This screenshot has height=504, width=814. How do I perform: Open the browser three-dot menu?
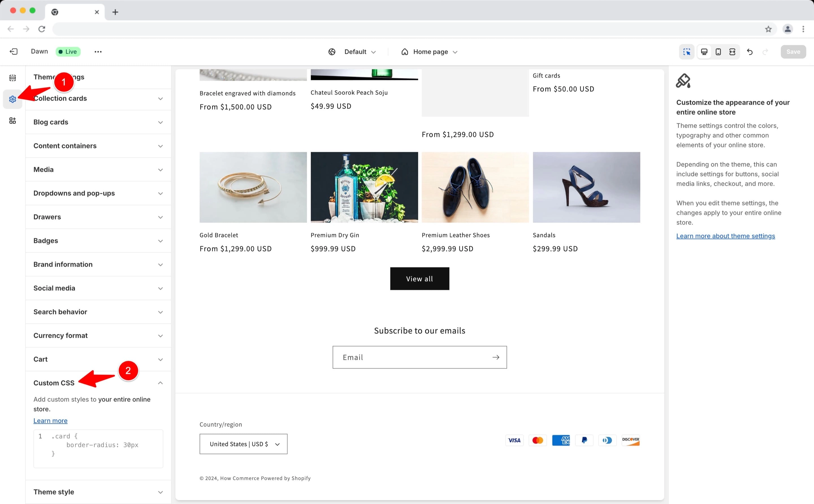click(803, 29)
